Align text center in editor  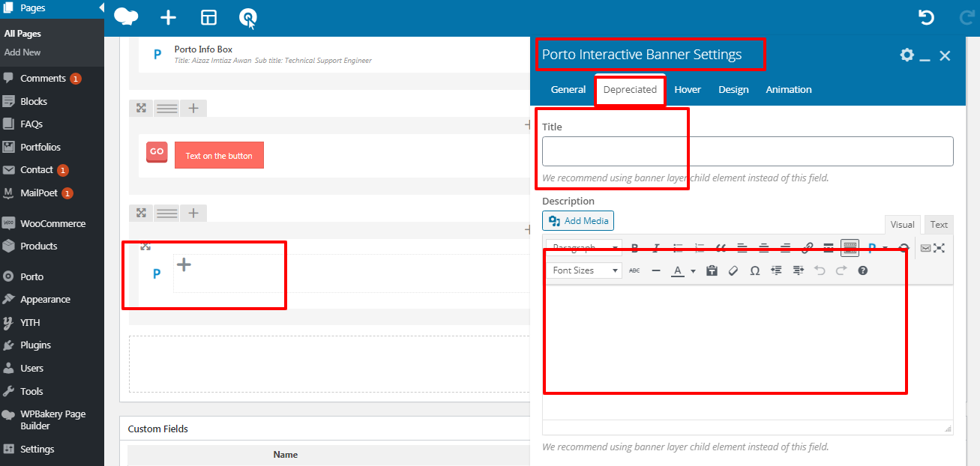pos(764,248)
